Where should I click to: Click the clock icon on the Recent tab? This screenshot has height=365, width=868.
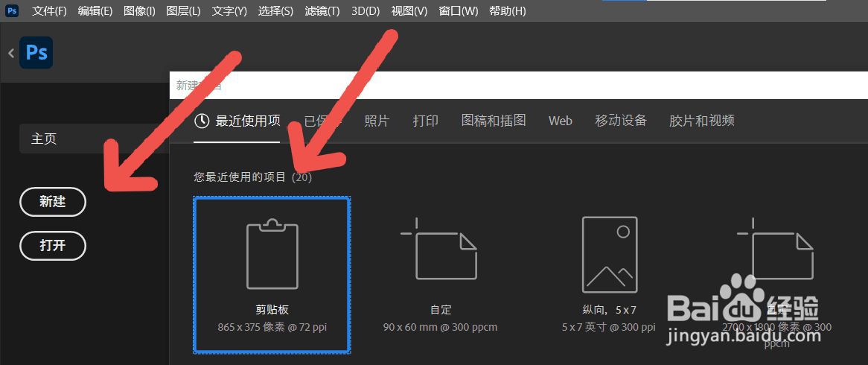[202, 121]
